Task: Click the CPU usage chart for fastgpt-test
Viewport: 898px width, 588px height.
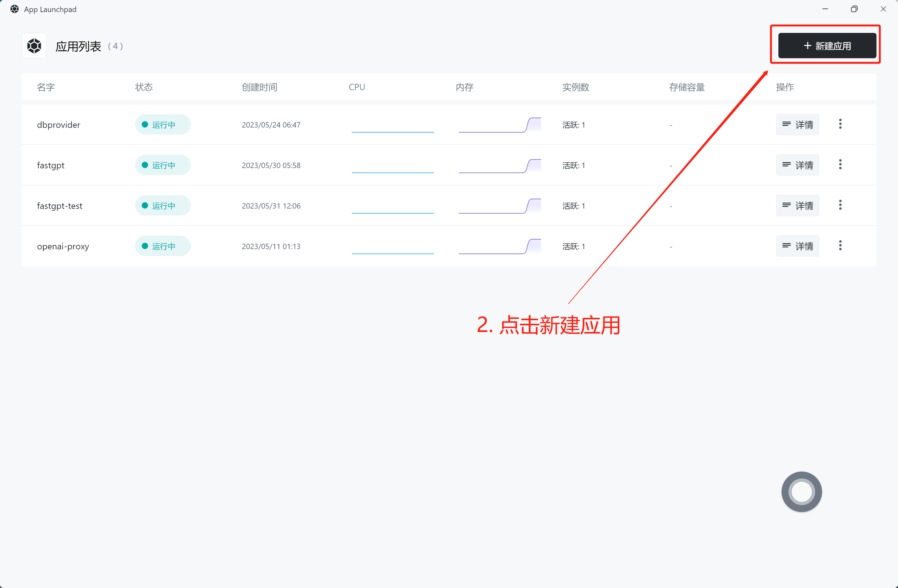Action: [x=393, y=206]
